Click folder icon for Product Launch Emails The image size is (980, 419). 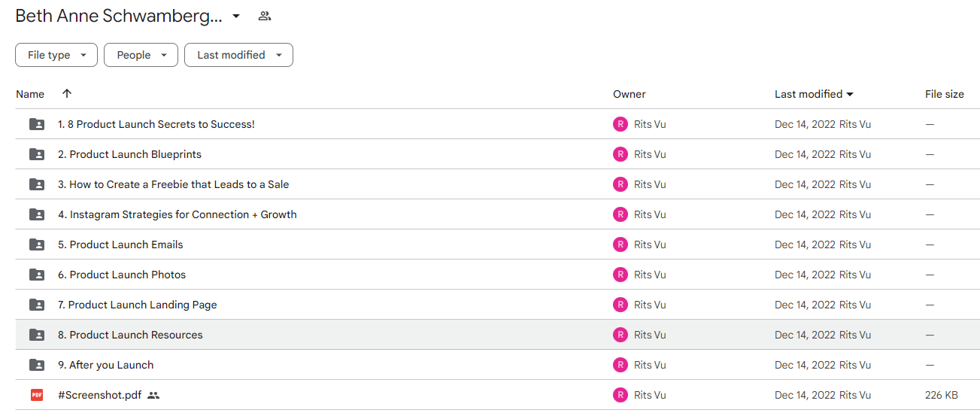(x=37, y=244)
